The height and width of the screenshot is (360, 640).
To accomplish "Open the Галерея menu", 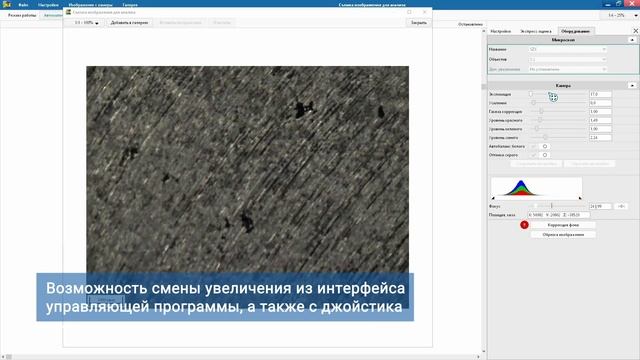I will (x=130, y=5).
